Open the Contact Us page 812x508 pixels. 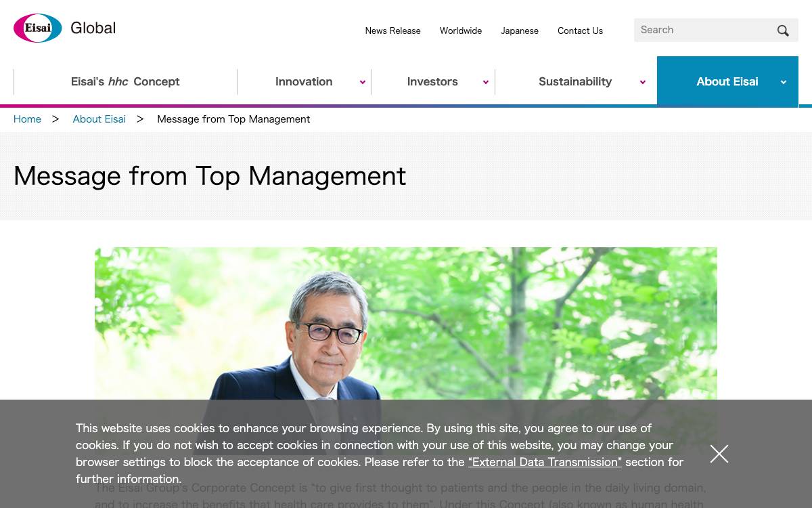tap(580, 30)
